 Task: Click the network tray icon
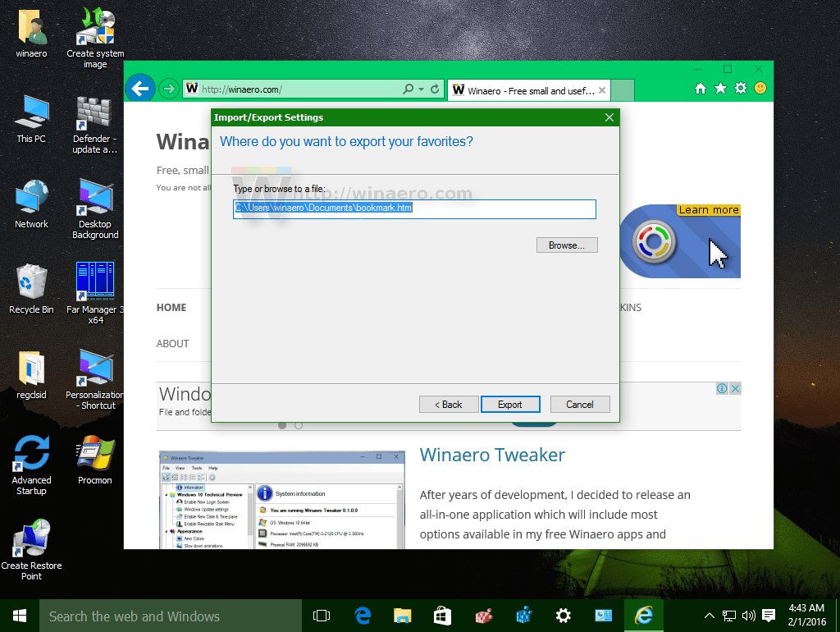click(x=729, y=616)
